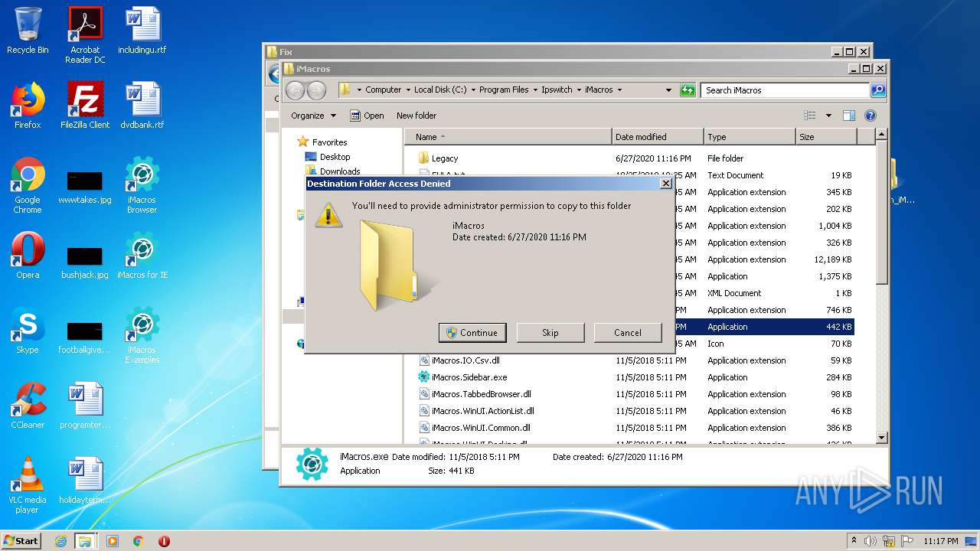Viewport: 980px width, 551px height.
Task: Close the Destination Folder Access Denied dialog
Action: 665,184
